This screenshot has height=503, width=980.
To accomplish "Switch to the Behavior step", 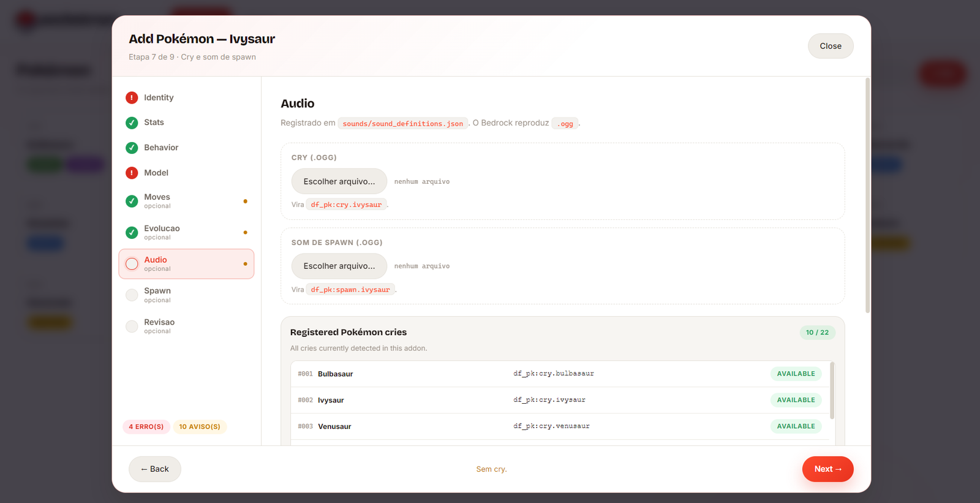I will click(x=186, y=148).
